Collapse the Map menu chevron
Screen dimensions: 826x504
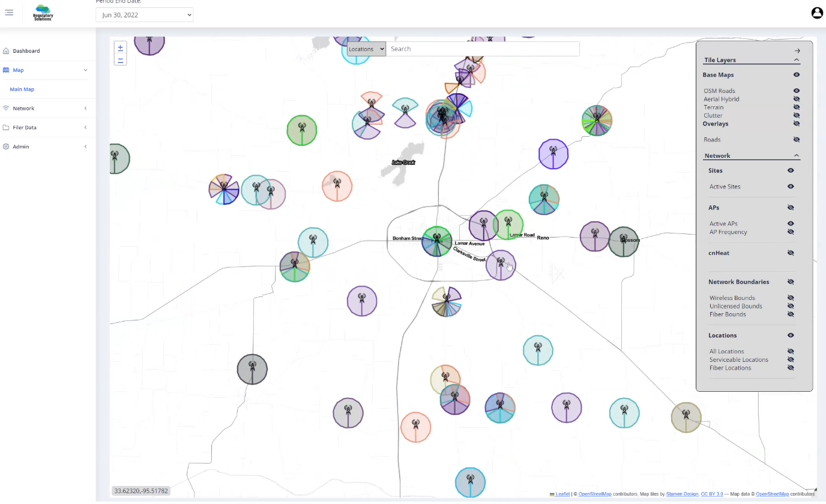(x=85, y=70)
